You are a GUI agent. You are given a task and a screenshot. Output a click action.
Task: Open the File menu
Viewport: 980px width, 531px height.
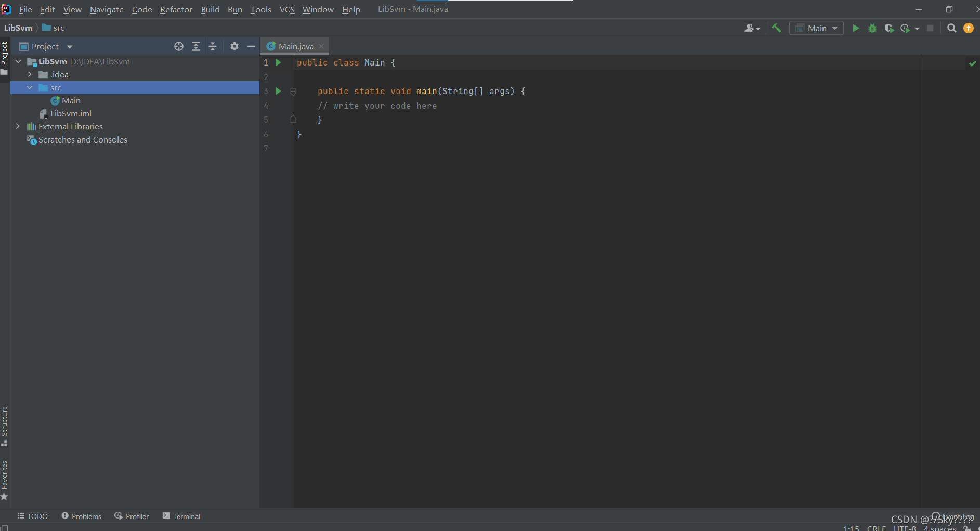click(25, 9)
